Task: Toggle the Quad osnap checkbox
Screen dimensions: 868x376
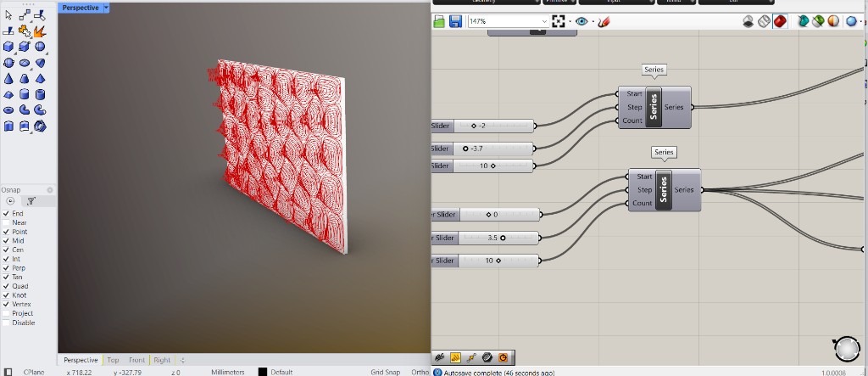Action: coord(6,286)
